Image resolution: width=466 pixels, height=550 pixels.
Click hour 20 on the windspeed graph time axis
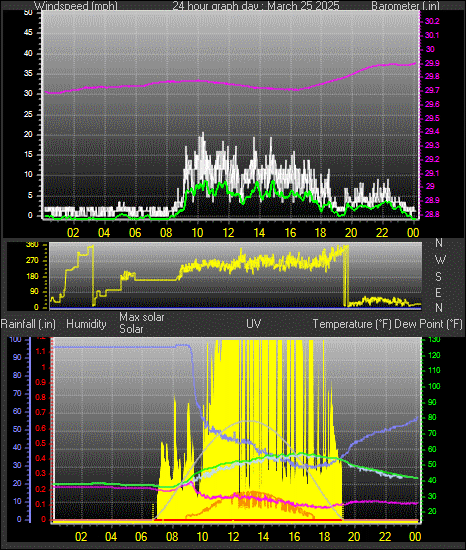(x=351, y=233)
